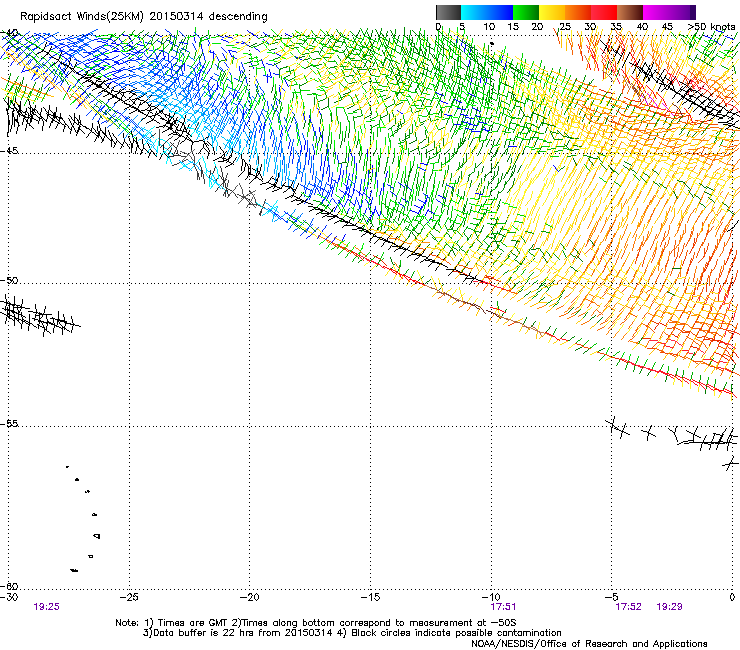The image size is (740, 650).
Task: Click latitude label -55 on left axis
Action: coord(9,423)
